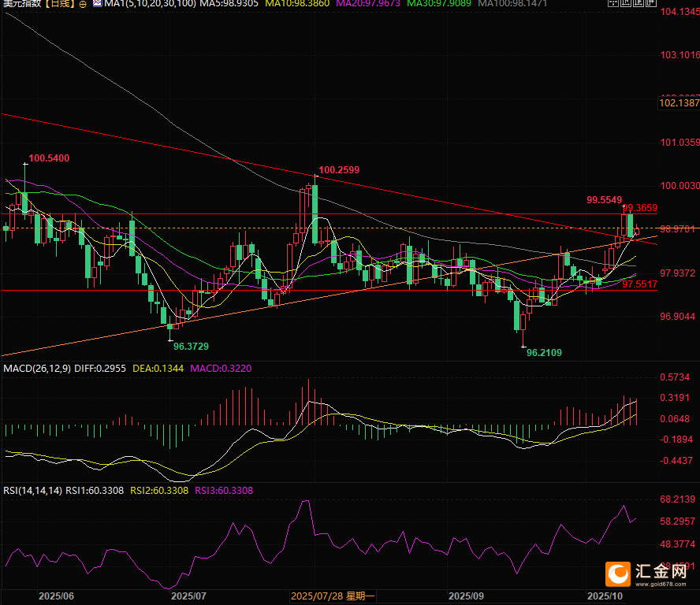700x605 pixels.
Task: Click the green MA30 legend value
Action: point(453,5)
